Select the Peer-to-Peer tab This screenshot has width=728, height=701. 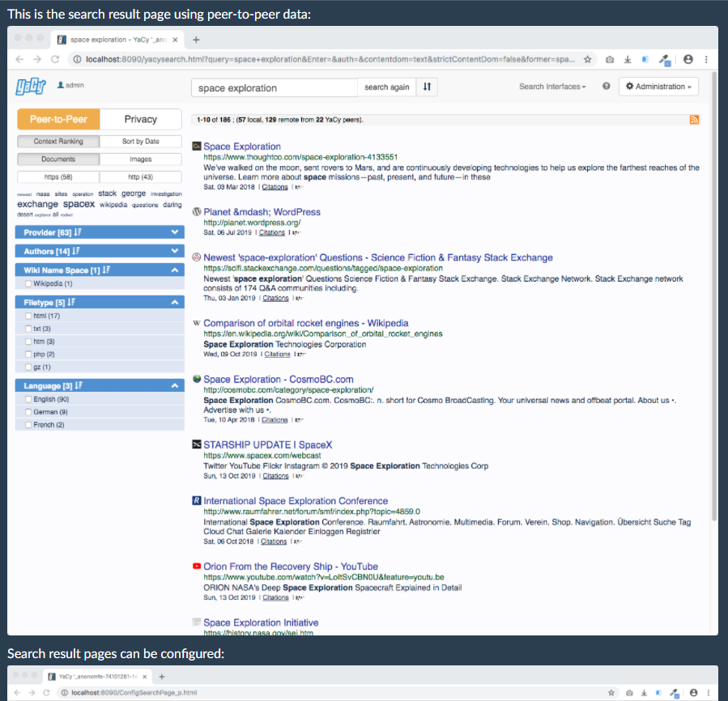tap(58, 119)
